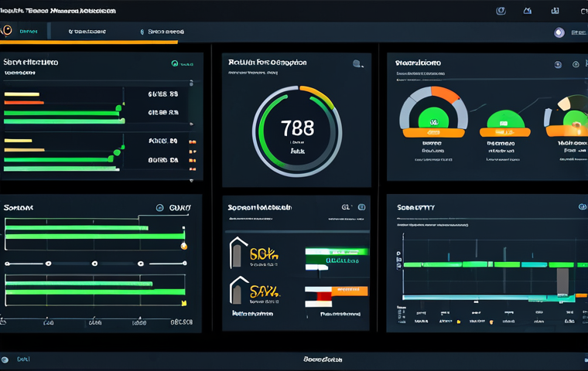This screenshot has height=371, width=588.
Task: Open the second circular icon in top-right gauges panel
Action: tap(576, 64)
